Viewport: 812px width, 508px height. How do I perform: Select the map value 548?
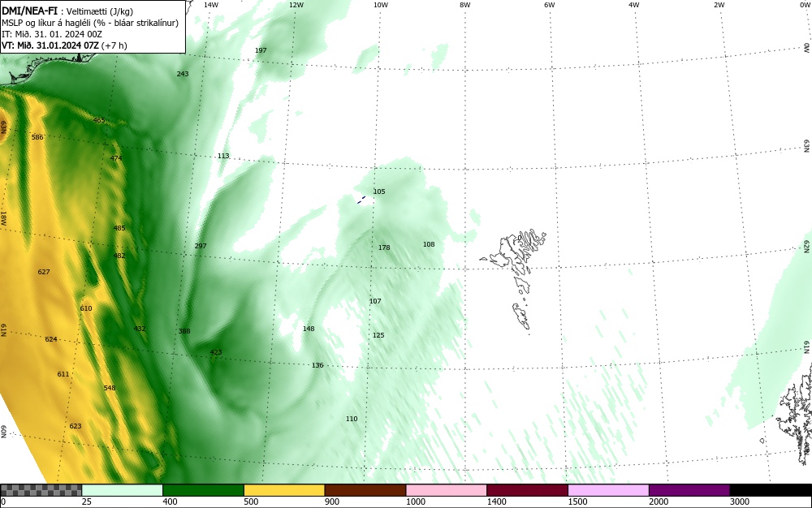(x=110, y=388)
